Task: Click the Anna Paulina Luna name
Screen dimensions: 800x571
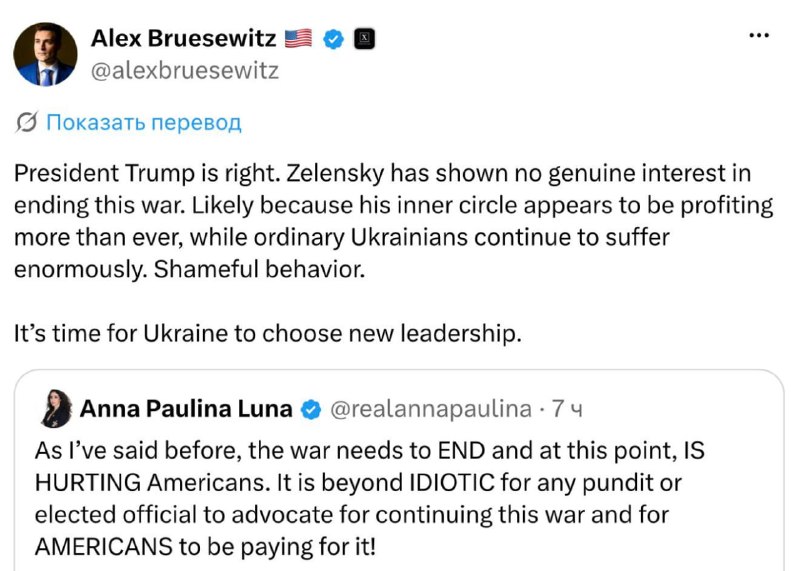Action: point(186,409)
